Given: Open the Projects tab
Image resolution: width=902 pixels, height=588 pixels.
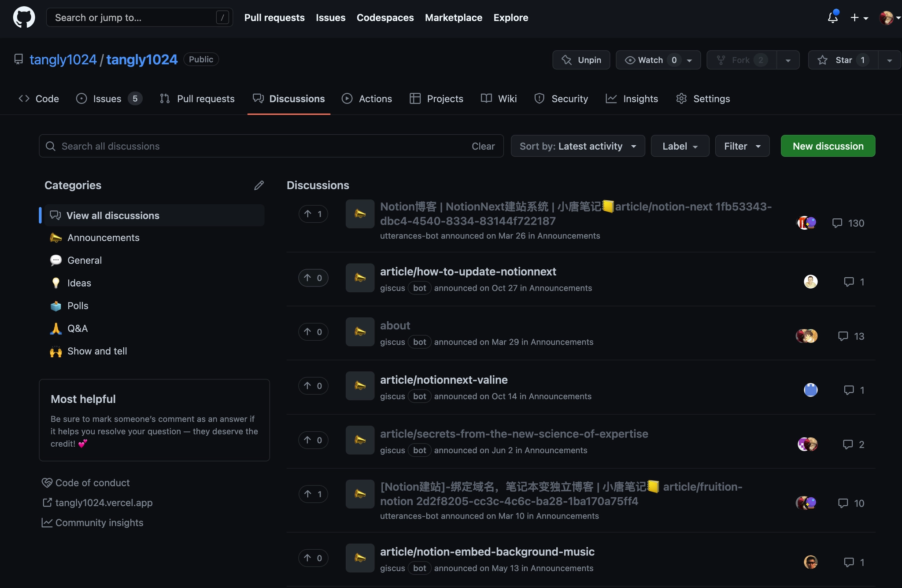Looking at the screenshot, I should pyautogui.click(x=436, y=99).
